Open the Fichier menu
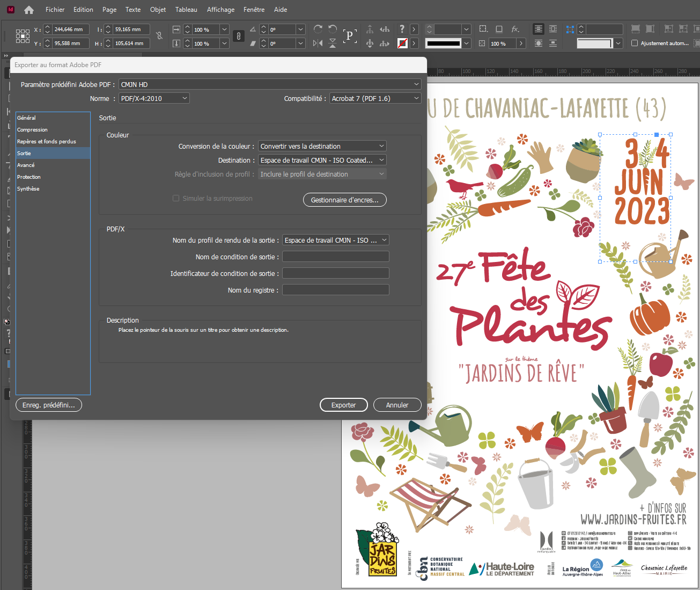The image size is (700, 590). tap(54, 10)
